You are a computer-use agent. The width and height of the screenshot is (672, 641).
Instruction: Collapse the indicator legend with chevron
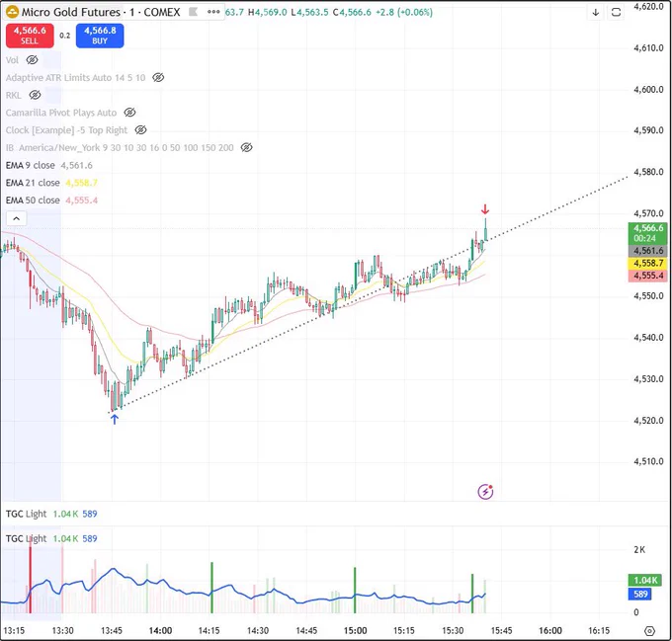point(16,219)
